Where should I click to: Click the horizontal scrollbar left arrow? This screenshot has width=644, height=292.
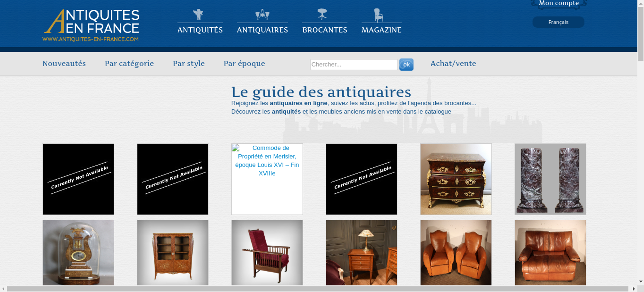point(3,289)
